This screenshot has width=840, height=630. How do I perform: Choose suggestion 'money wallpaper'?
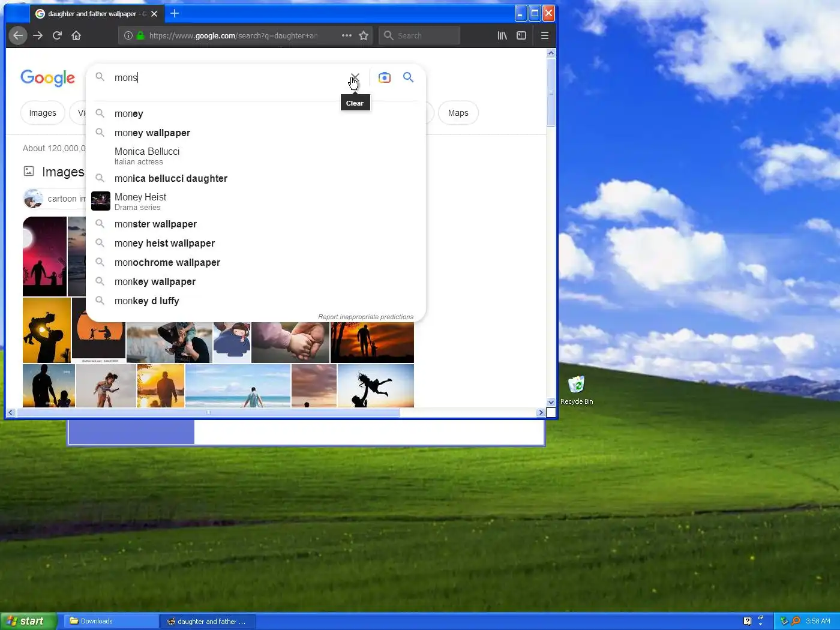pyautogui.click(x=256, y=133)
